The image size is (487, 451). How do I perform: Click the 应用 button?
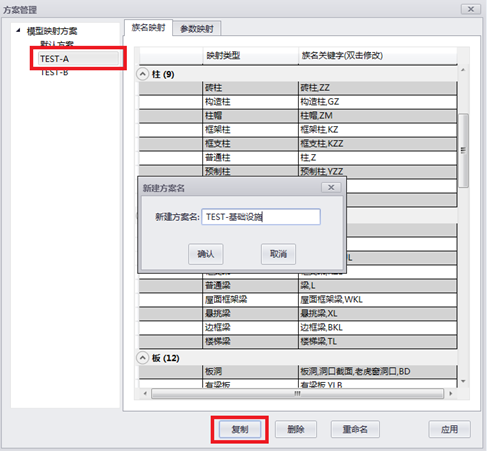[x=449, y=429]
